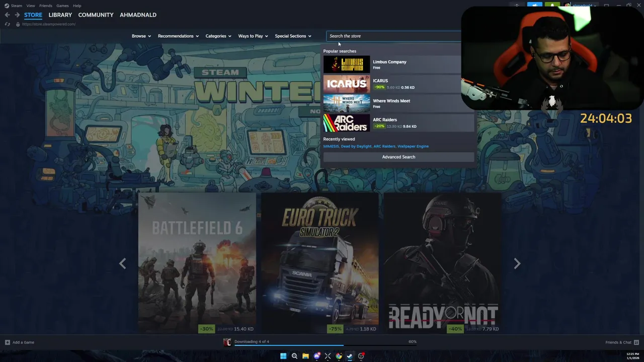Click the Steam logo icon in menu bar

(7, 6)
